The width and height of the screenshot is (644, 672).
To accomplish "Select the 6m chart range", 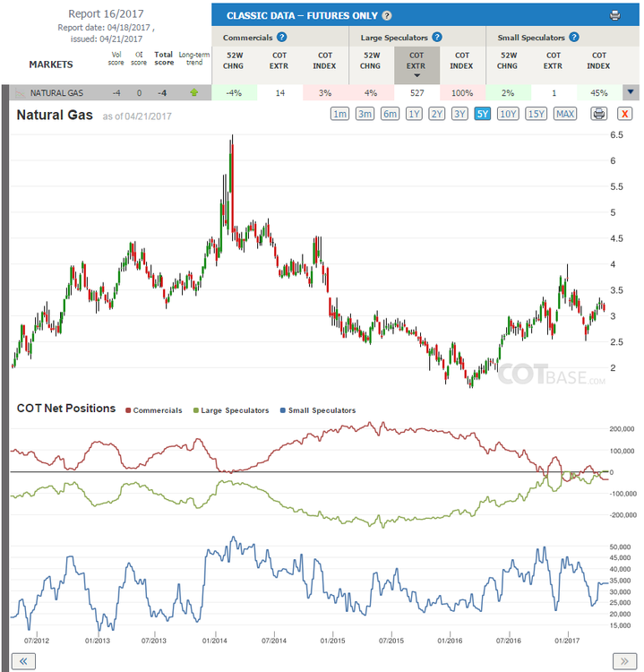I will pyautogui.click(x=390, y=114).
